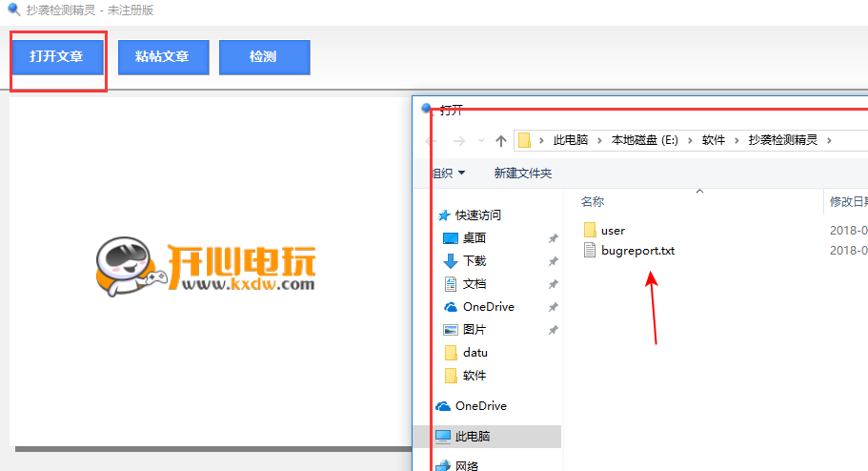This screenshot has height=471, width=868.
Task: Open the 组织 dropdown menu
Action: [449, 173]
